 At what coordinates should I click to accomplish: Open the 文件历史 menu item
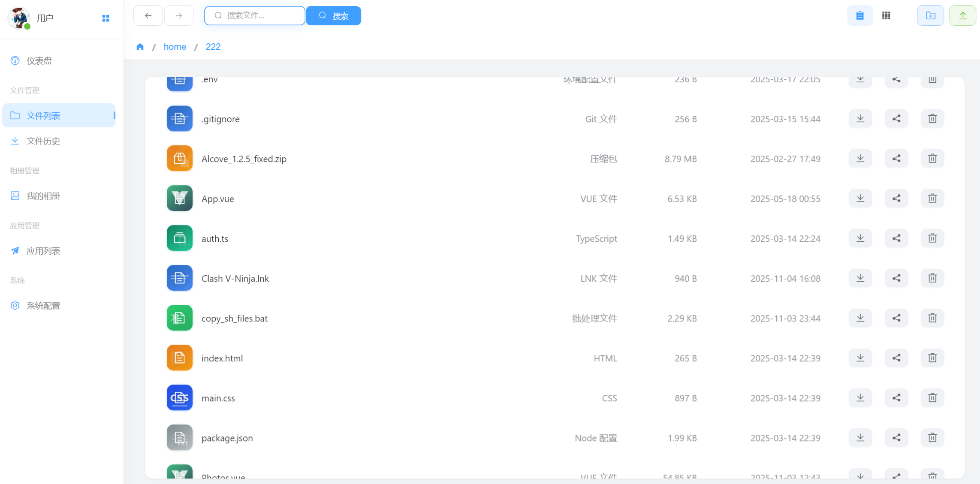point(43,141)
